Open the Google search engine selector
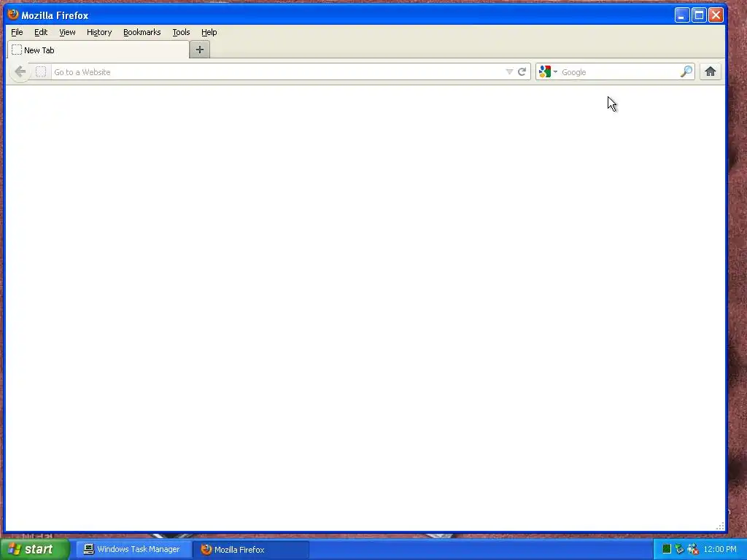Viewport: 747px width, 560px height. (x=549, y=72)
